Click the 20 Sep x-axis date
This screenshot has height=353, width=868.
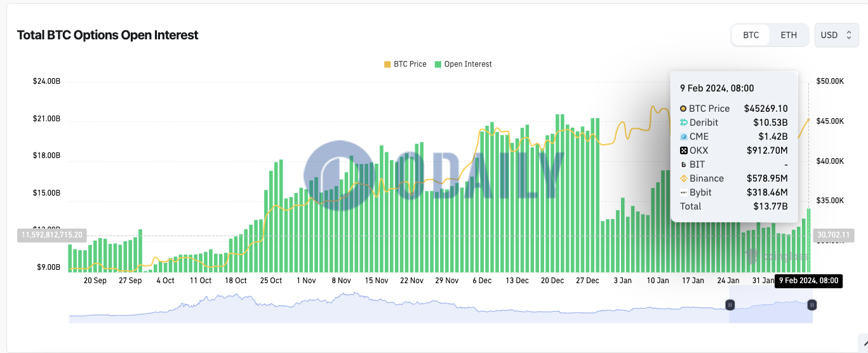tap(95, 280)
